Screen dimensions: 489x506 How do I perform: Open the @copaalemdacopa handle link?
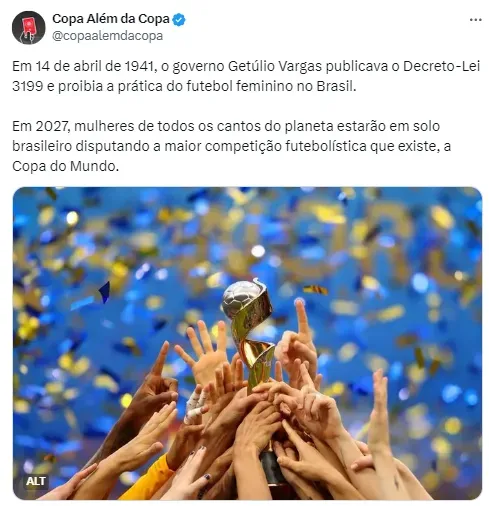107,36
